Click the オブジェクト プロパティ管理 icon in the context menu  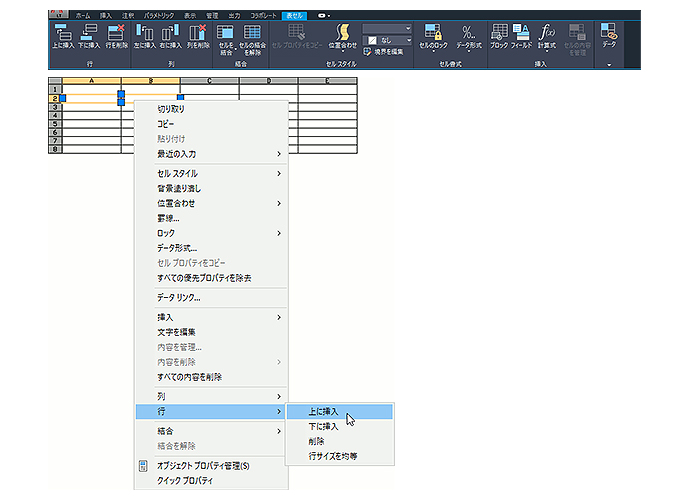(x=143, y=466)
